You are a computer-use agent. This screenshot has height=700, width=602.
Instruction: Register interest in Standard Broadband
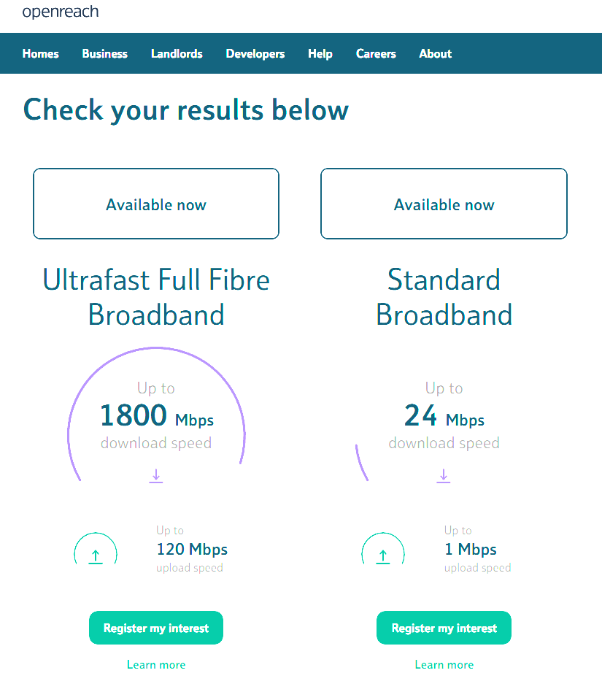444,628
